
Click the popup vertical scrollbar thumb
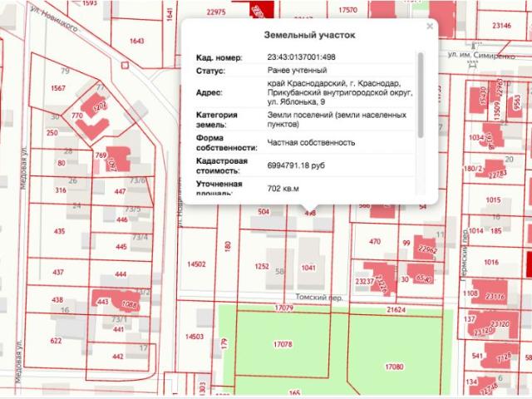tap(421, 95)
